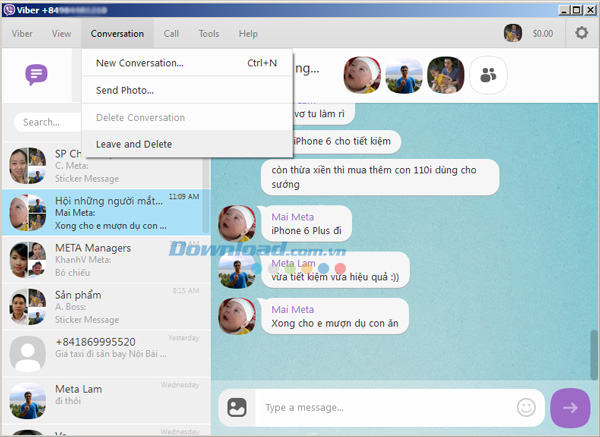The width and height of the screenshot is (600, 437).
Task: Select Hội những người mắt... conversation
Action: [x=106, y=213]
